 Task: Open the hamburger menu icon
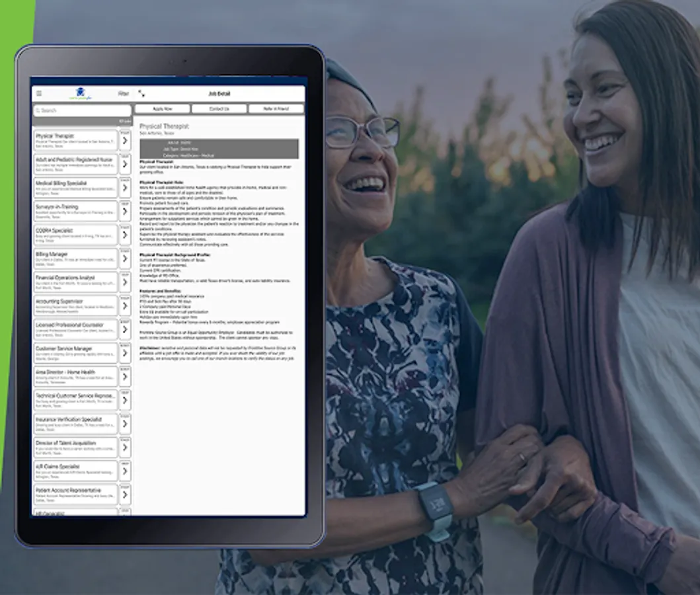tap(39, 93)
